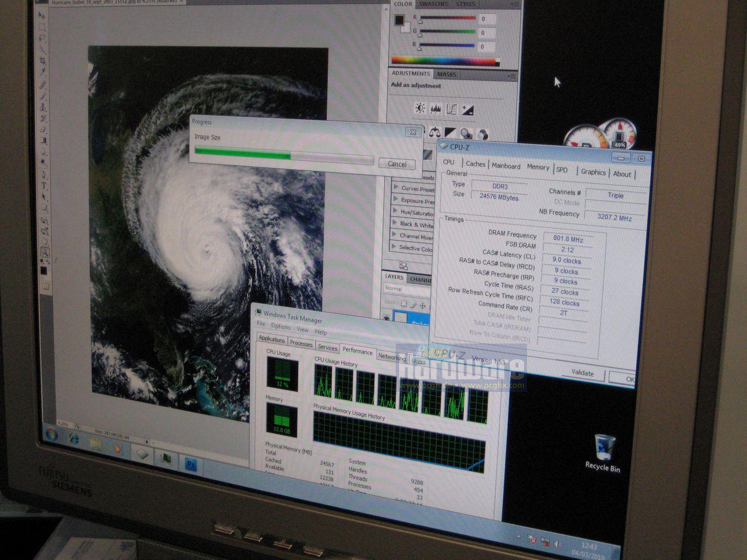Select the Rectangular Marquee tool
747x560 pixels.
(x=41, y=27)
